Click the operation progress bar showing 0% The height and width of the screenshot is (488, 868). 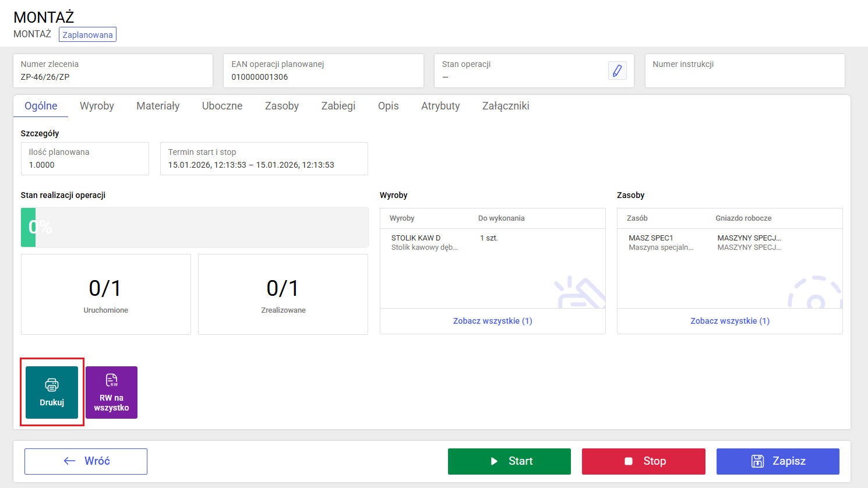pyautogui.click(x=195, y=227)
